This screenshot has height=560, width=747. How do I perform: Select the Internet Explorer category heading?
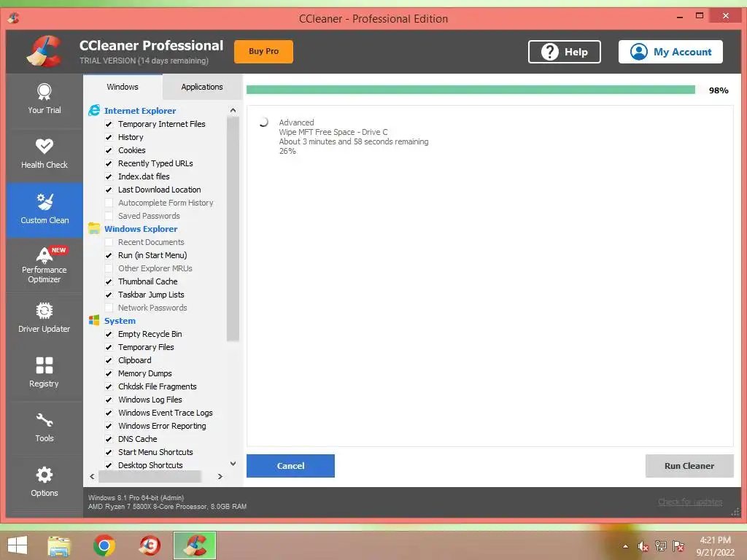tap(140, 111)
